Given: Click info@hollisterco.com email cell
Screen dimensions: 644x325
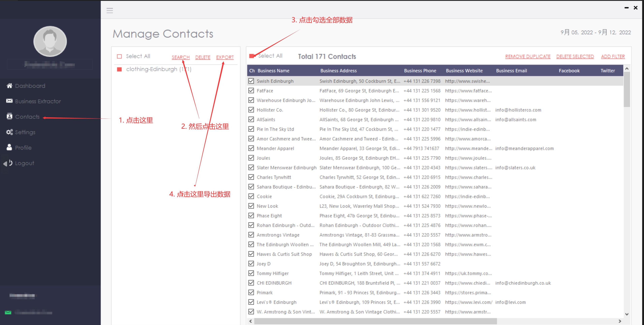Looking at the screenshot, I should click(518, 110).
